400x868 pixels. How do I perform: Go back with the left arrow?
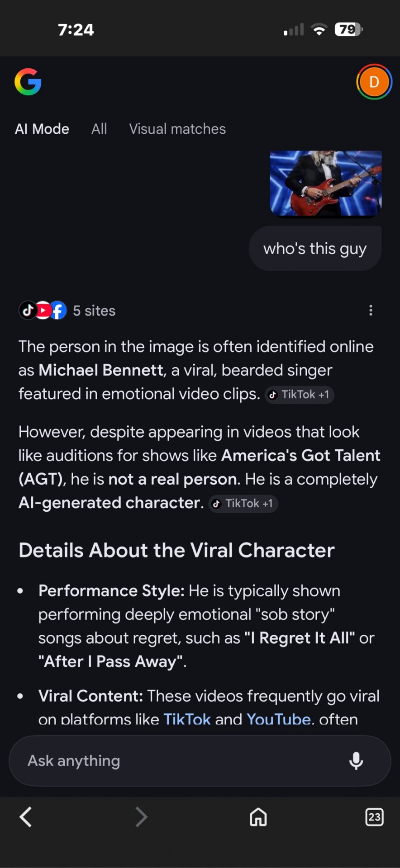(26, 817)
